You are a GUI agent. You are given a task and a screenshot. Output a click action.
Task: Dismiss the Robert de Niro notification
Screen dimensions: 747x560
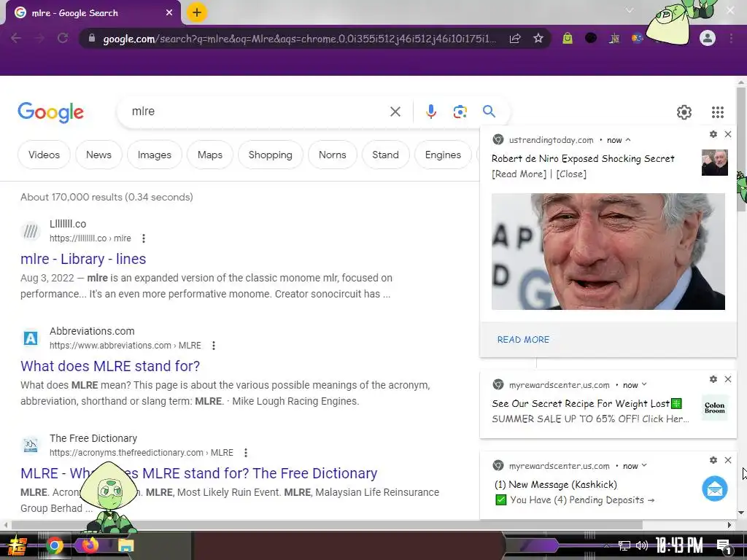point(728,134)
